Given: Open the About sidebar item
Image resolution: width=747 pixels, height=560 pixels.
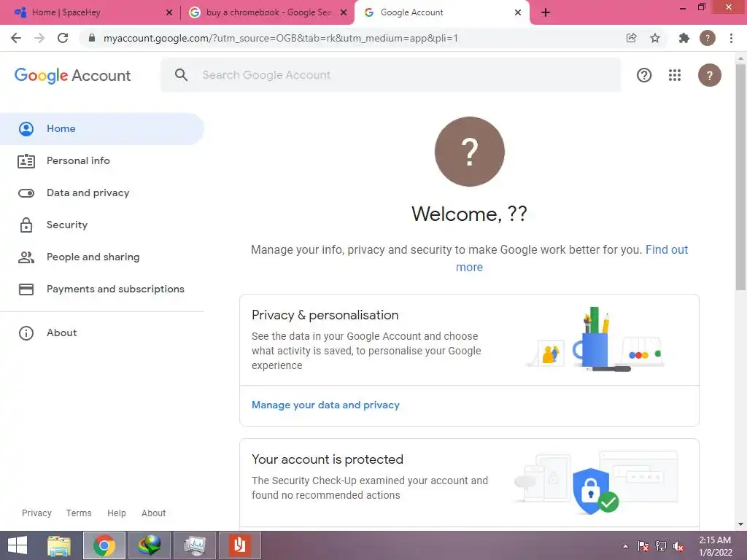Looking at the screenshot, I should 102,332.
